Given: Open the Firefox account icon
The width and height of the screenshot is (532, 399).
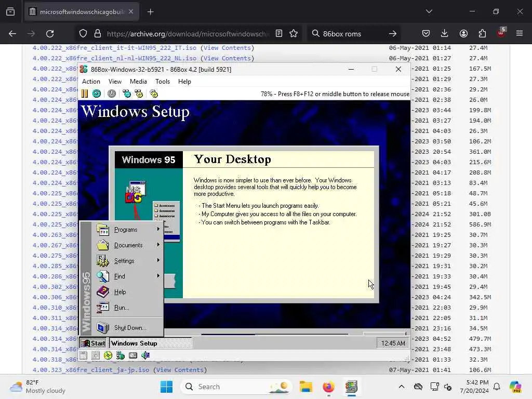Looking at the screenshot, I should click(x=463, y=33).
